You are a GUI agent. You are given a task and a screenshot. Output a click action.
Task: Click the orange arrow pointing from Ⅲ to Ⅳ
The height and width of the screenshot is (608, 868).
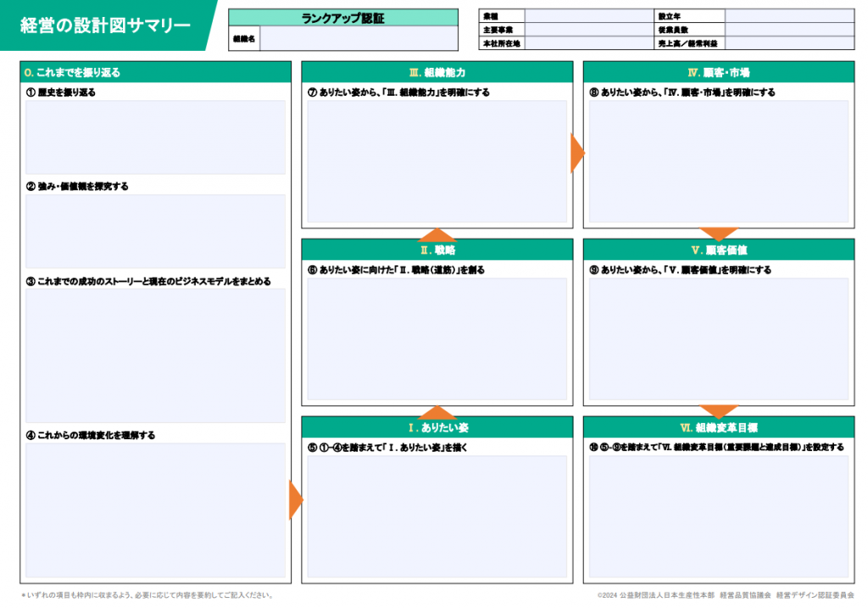[x=577, y=153]
